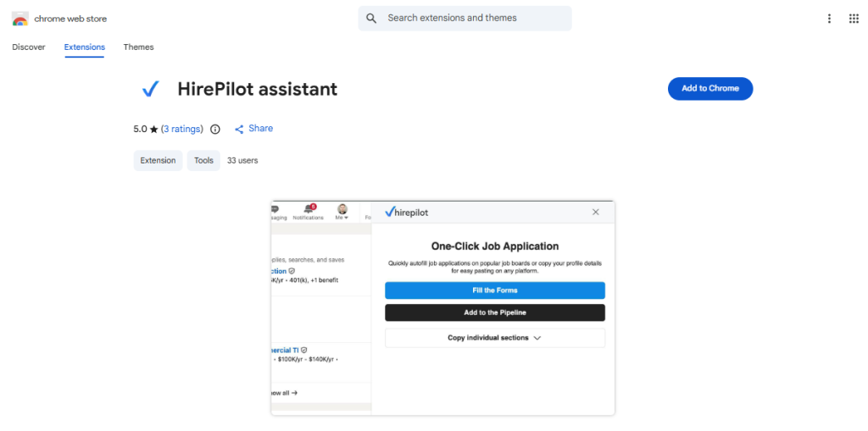868x431 pixels.
Task: Click the Extension category chip
Action: (x=158, y=160)
